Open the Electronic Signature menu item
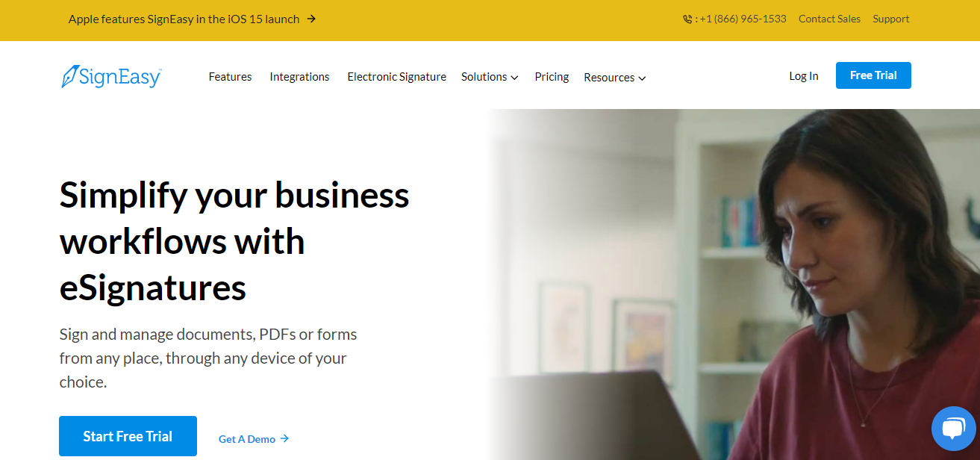The height and width of the screenshot is (460, 980). click(x=396, y=77)
